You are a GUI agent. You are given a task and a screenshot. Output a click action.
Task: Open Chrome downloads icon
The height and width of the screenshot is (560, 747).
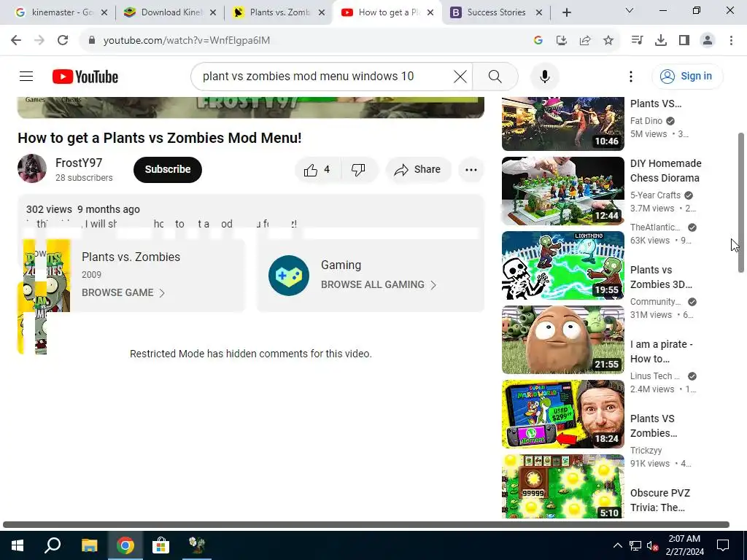[x=661, y=41]
